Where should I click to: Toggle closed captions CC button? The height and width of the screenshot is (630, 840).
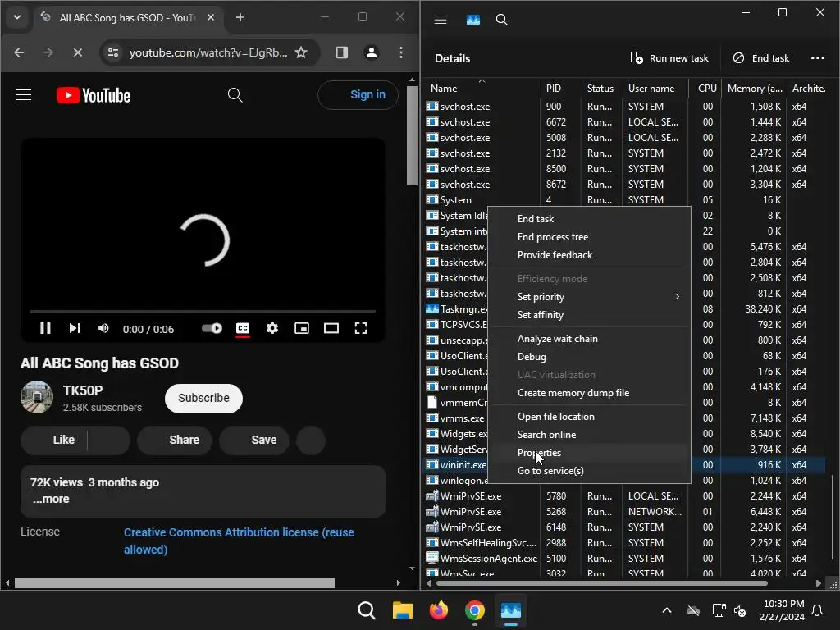point(243,328)
